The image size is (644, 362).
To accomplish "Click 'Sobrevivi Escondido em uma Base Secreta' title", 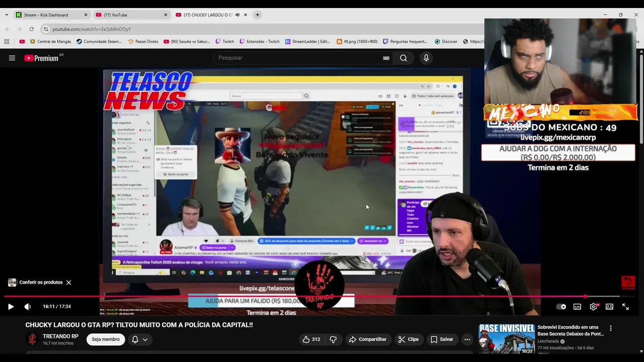I will pyautogui.click(x=571, y=330).
